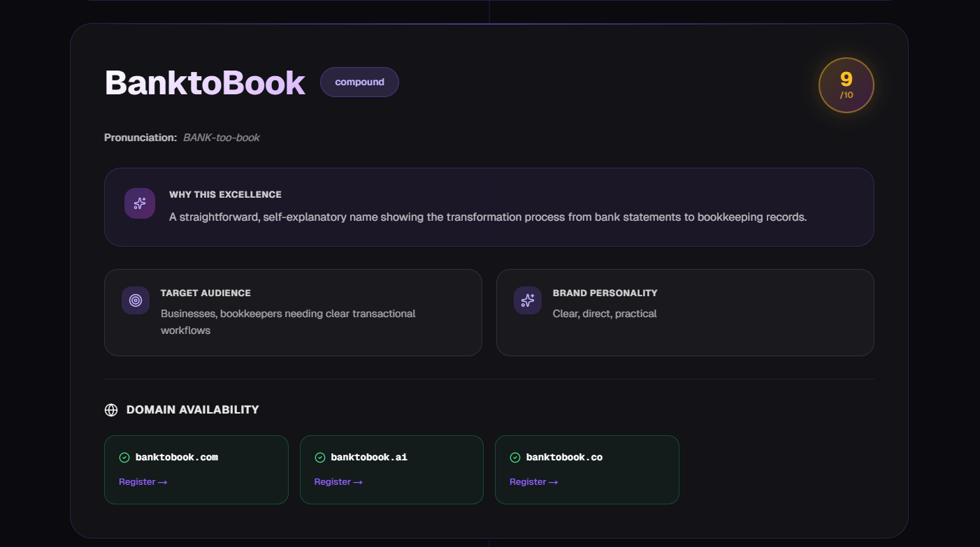The image size is (980, 547).
Task: Click the green check icon for banktobook.com
Action: 124,458
